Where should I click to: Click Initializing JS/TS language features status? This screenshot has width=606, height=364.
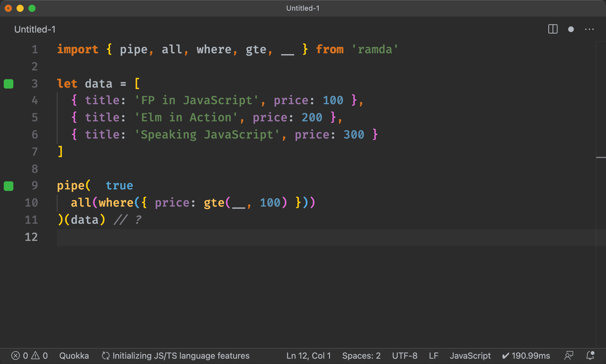pos(176,355)
